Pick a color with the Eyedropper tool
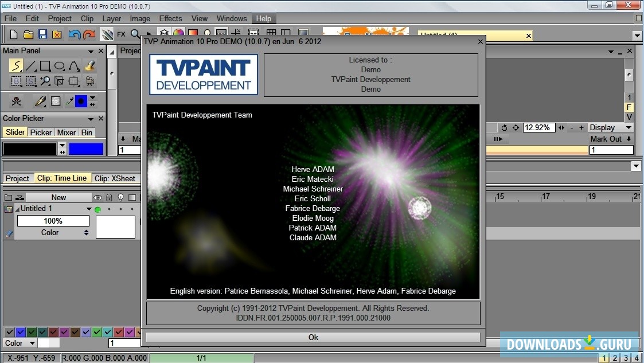 68,101
